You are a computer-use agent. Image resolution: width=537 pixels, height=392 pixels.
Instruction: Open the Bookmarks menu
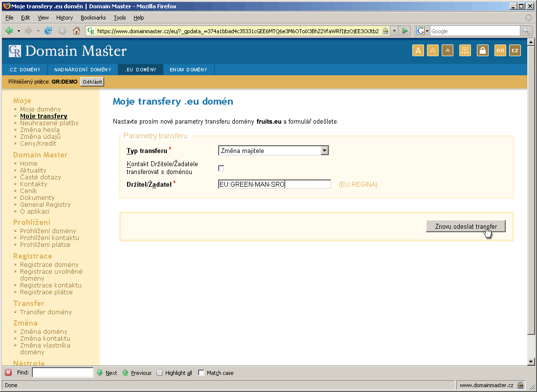(x=93, y=18)
